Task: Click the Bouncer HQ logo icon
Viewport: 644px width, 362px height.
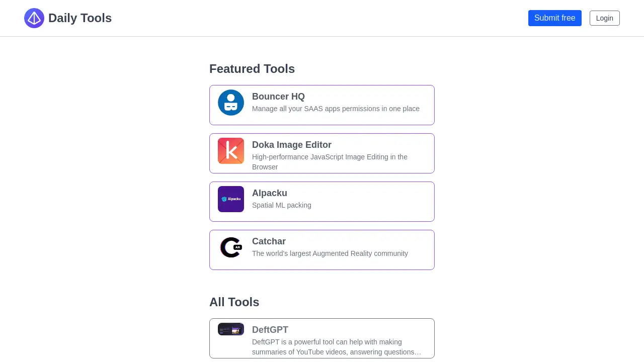Action: coord(231,103)
